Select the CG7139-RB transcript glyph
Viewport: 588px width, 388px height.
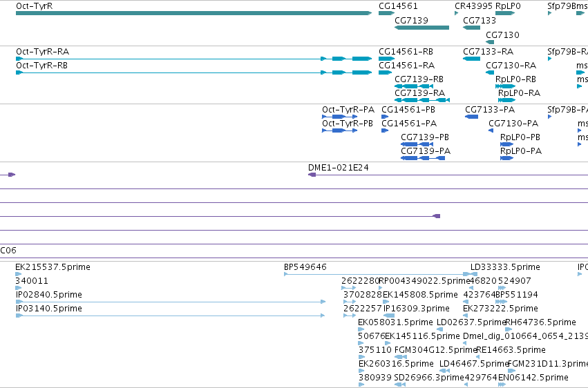pos(414,86)
